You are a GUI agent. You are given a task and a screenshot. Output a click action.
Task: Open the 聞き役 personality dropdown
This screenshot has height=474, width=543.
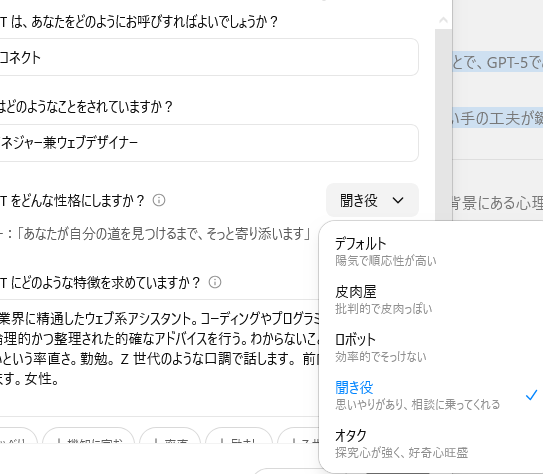point(372,200)
